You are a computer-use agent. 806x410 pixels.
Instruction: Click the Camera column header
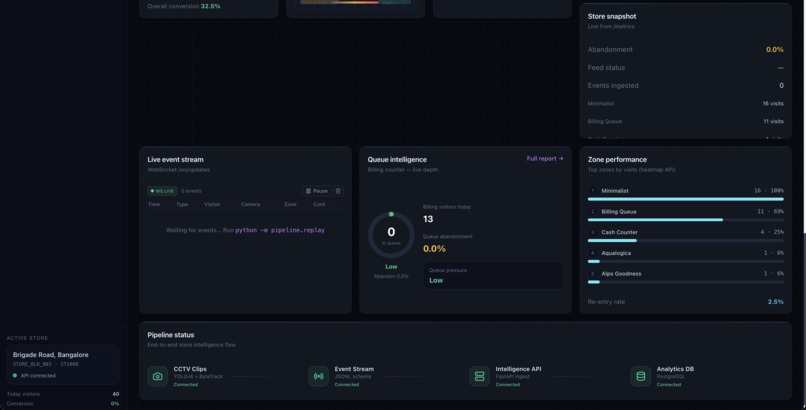(x=250, y=204)
